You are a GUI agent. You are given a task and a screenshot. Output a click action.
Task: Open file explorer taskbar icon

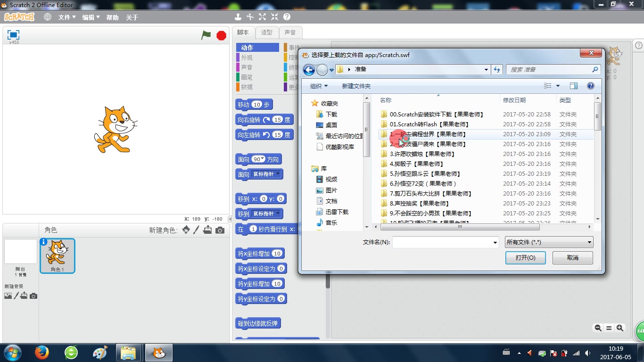tap(128, 353)
